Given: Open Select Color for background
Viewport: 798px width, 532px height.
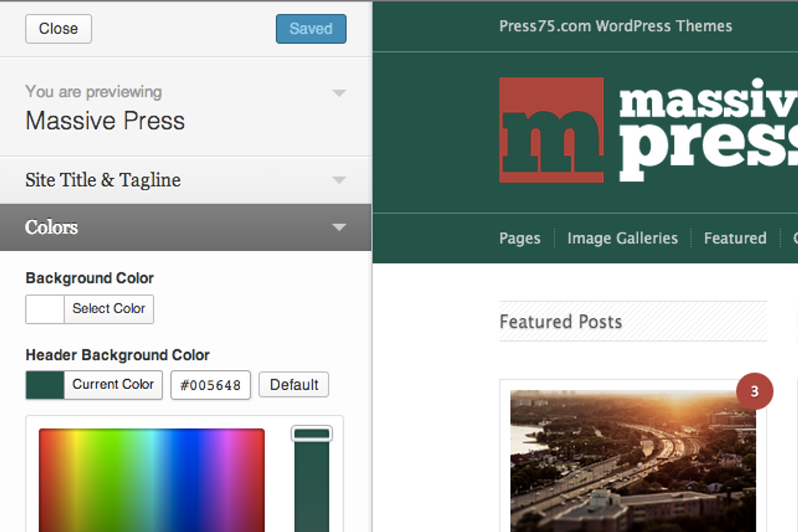Looking at the screenshot, I should click(x=109, y=309).
